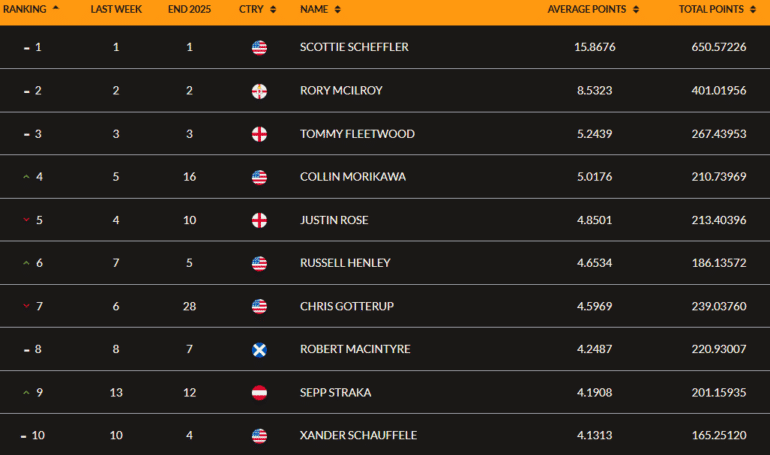Click Rory McIlroy's Northern Ireland flag icon
This screenshot has width=770, height=455.
[259, 91]
